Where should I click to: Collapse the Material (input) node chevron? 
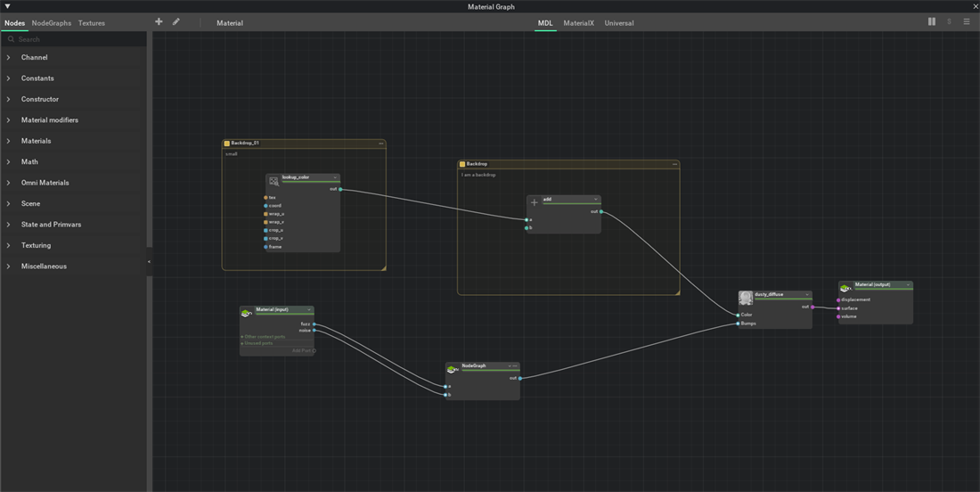tap(309, 309)
